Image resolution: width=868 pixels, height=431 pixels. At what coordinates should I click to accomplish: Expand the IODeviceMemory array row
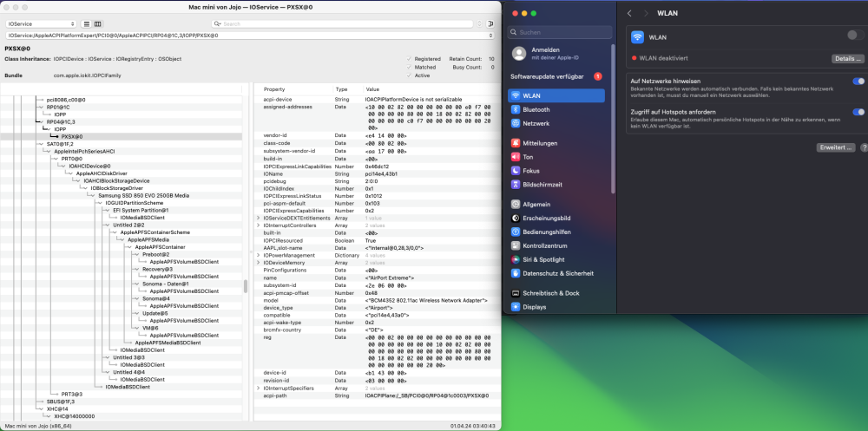[x=258, y=263]
